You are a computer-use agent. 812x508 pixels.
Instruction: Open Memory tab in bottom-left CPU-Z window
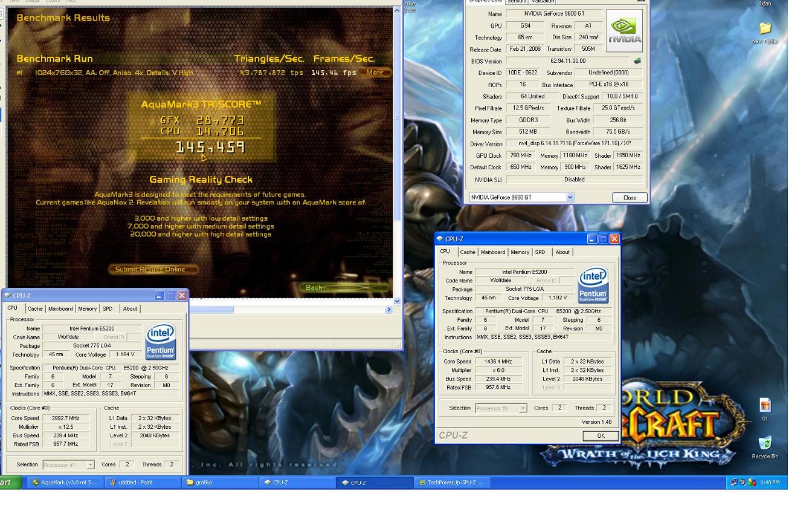pos(88,308)
